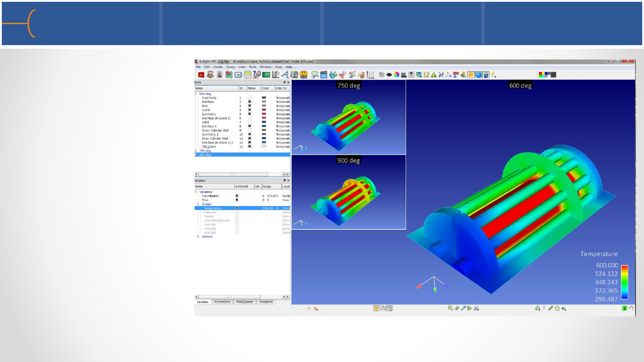Switch to the Plots/queries tab

pos(246,302)
